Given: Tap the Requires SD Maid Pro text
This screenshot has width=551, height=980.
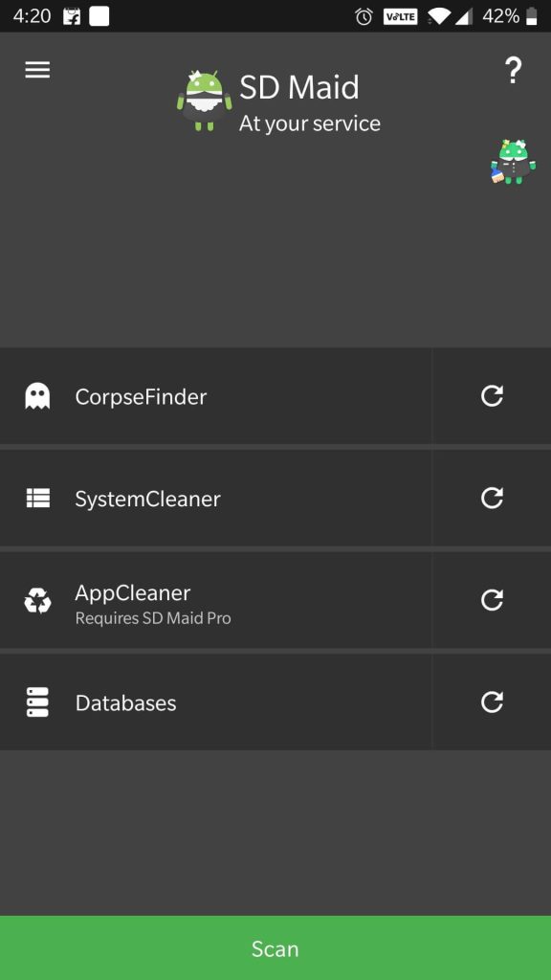Looking at the screenshot, I should pyautogui.click(x=153, y=619).
